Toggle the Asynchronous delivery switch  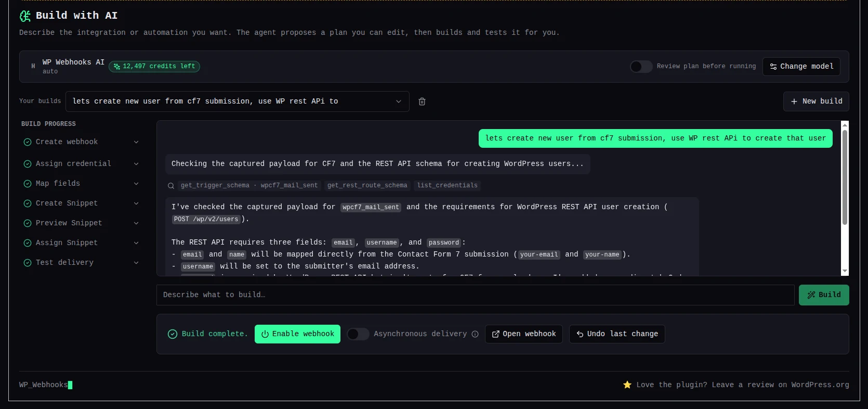(x=358, y=334)
